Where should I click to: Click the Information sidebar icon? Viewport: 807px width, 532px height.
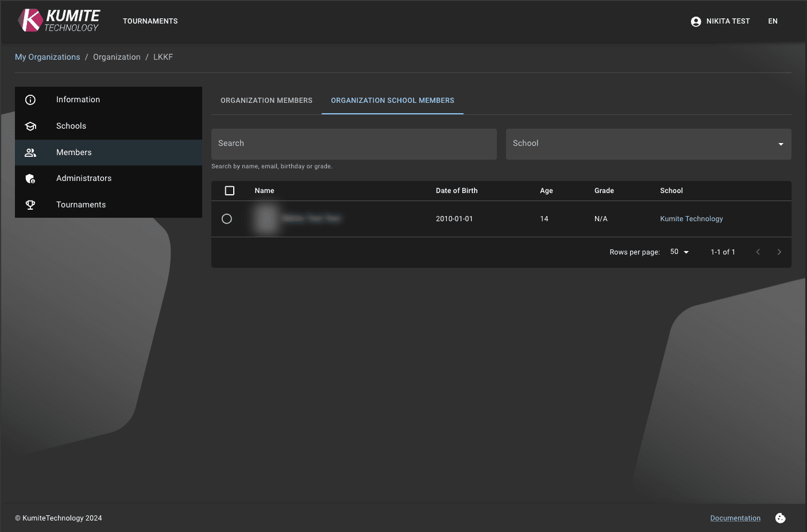(30, 100)
